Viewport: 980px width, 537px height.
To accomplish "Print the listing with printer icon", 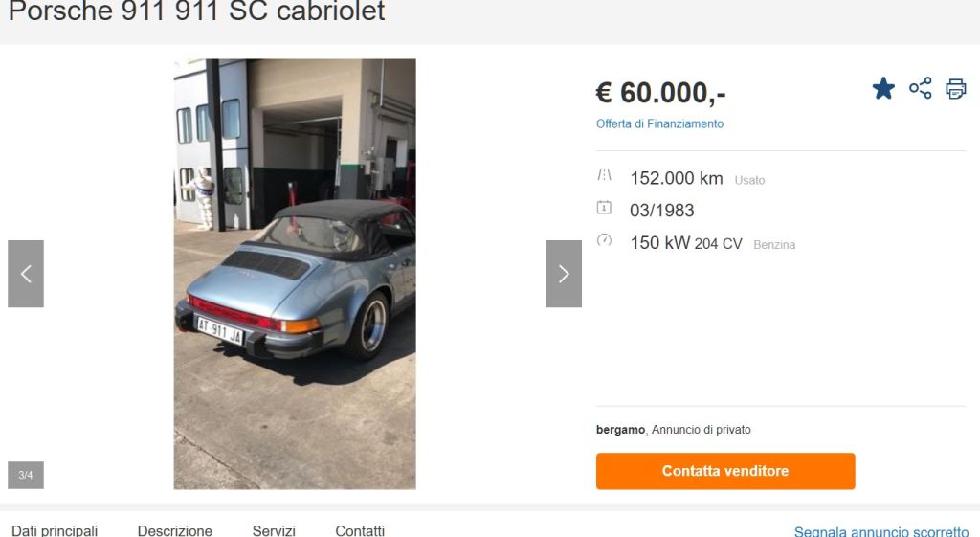I will coord(956,89).
